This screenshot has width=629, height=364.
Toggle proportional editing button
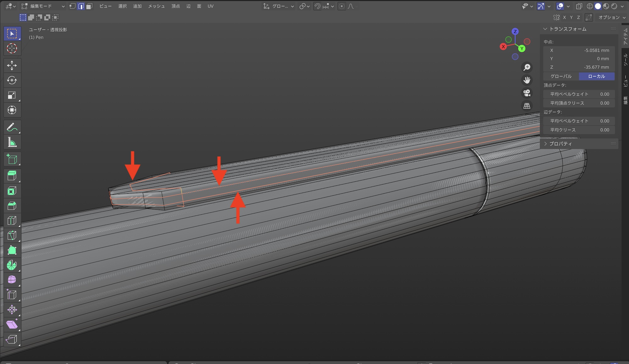point(342,6)
